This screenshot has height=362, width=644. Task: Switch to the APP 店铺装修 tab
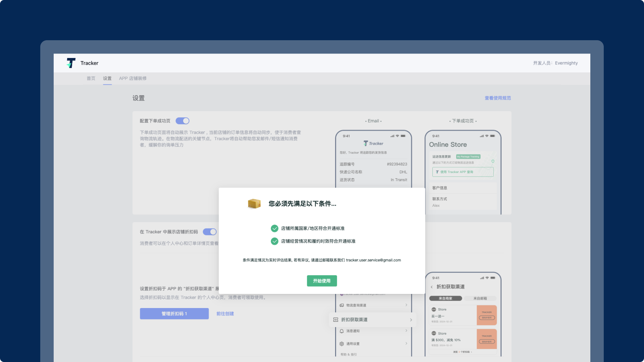coord(132,78)
